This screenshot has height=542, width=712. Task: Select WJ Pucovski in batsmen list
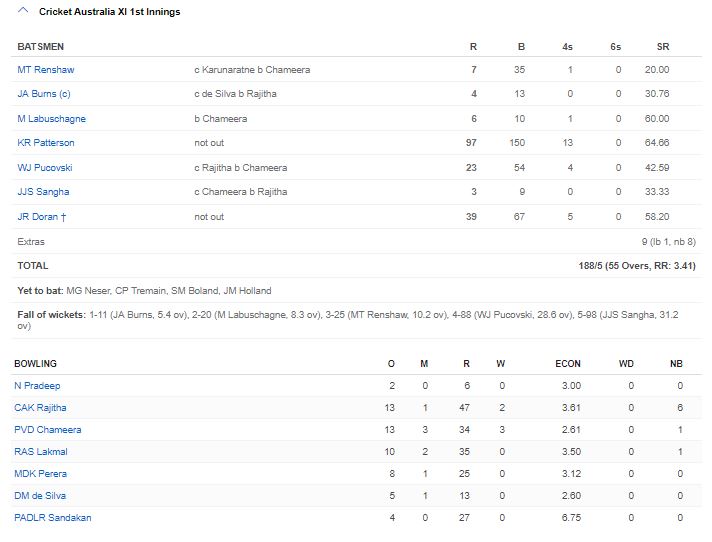tap(45, 168)
